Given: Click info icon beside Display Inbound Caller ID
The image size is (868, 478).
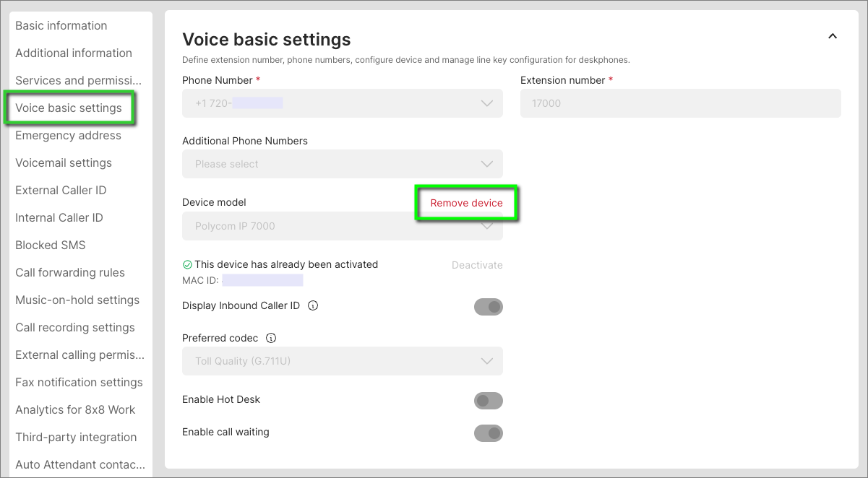Looking at the screenshot, I should click(x=313, y=305).
